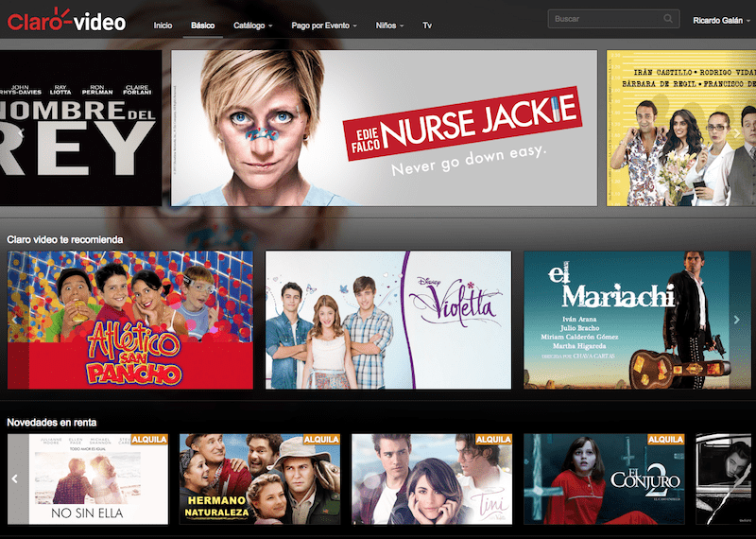This screenshot has width=756, height=539.
Task: Open the black-and-white rental thumbnail
Action: point(724,478)
